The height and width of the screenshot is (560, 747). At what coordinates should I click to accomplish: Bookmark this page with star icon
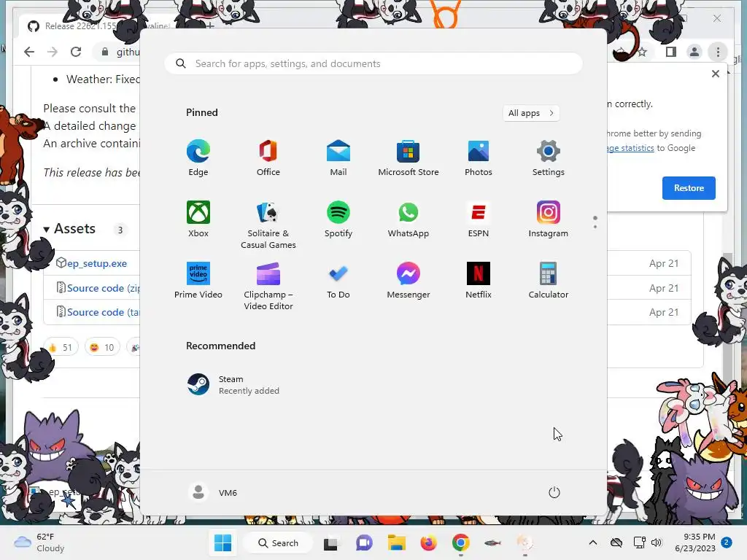(x=643, y=52)
